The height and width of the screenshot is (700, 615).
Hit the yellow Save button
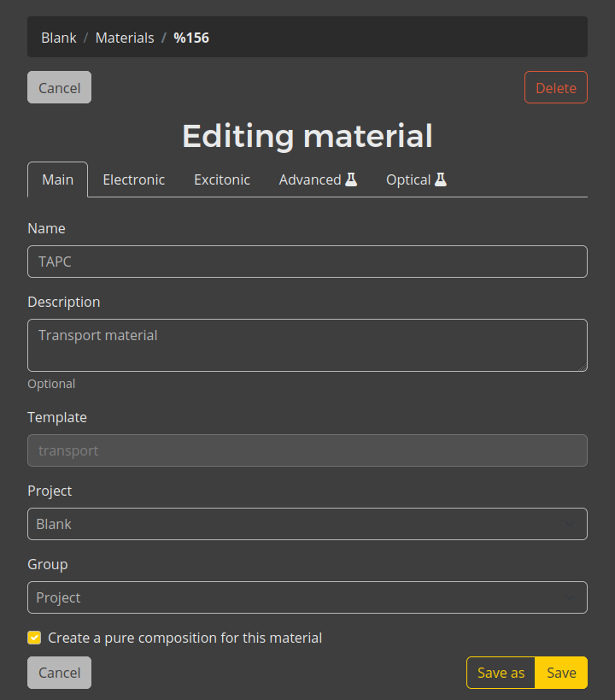(x=561, y=673)
